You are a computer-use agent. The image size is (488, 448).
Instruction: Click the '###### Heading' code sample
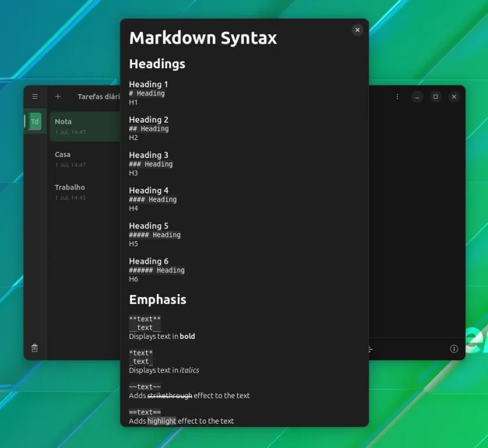pos(157,270)
